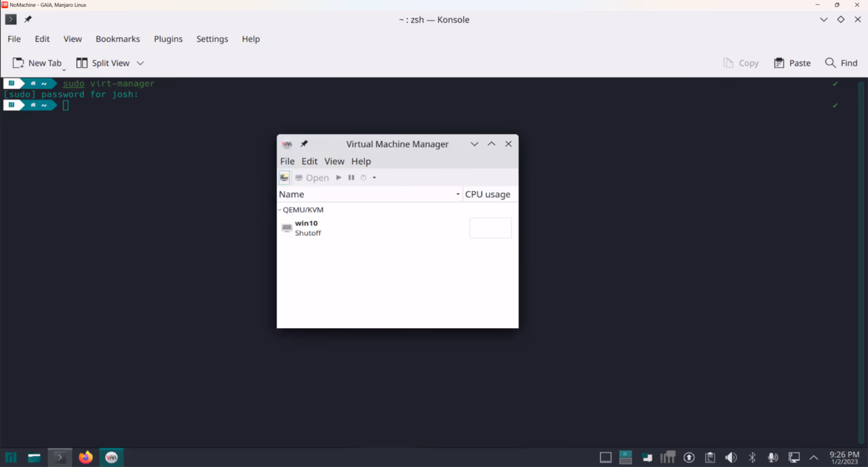868x467 pixels.
Task: Toggle Bluetooth in the system tray
Action: (x=752, y=458)
